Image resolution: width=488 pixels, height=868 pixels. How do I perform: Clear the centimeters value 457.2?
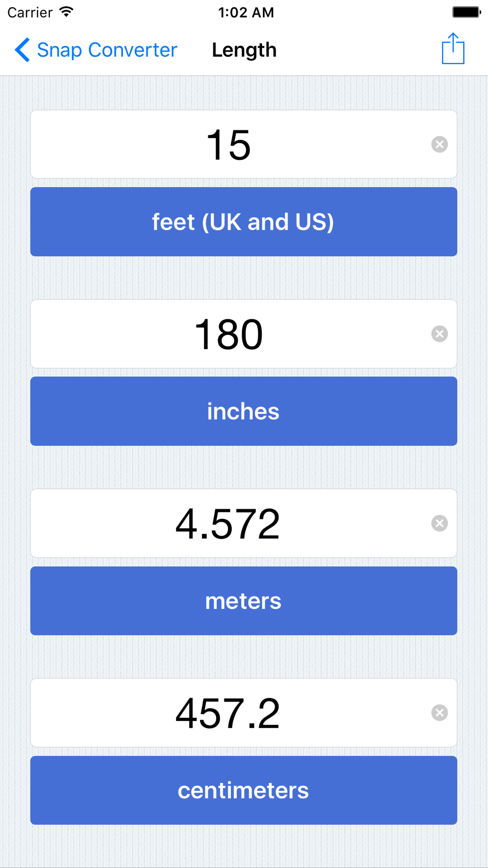click(x=439, y=713)
